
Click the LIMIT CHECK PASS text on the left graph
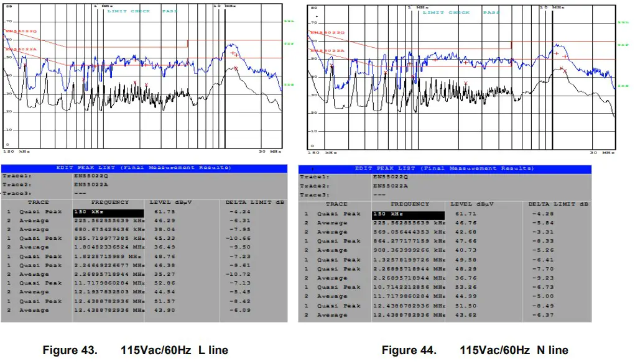(x=142, y=11)
